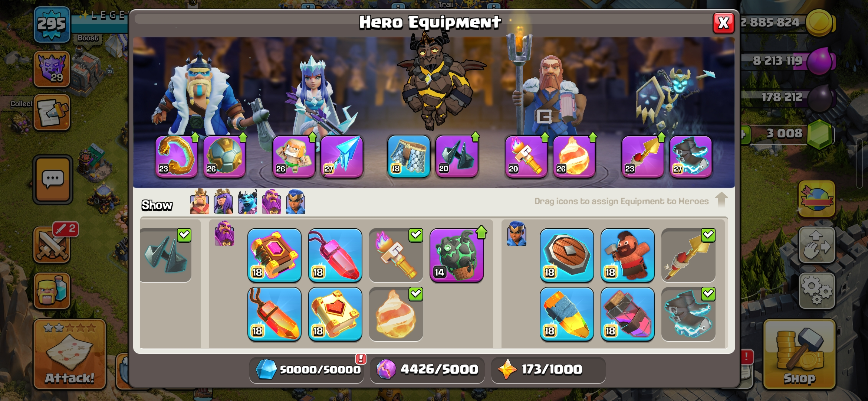Click the checked Fireball equipment tile
The width and height of the screenshot is (868, 401).
(x=396, y=314)
